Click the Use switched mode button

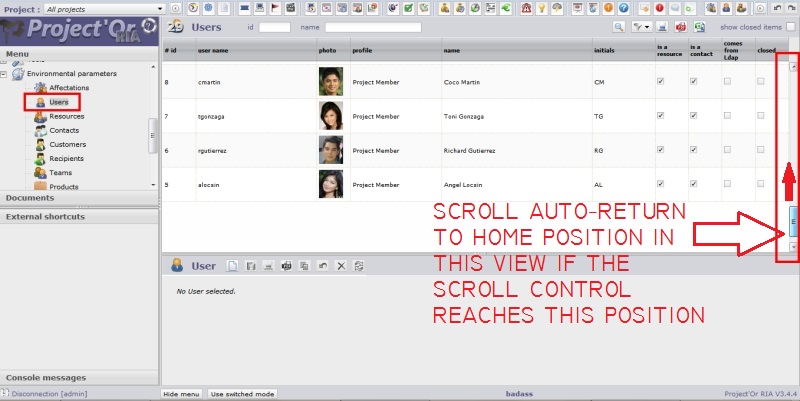[x=243, y=394]
